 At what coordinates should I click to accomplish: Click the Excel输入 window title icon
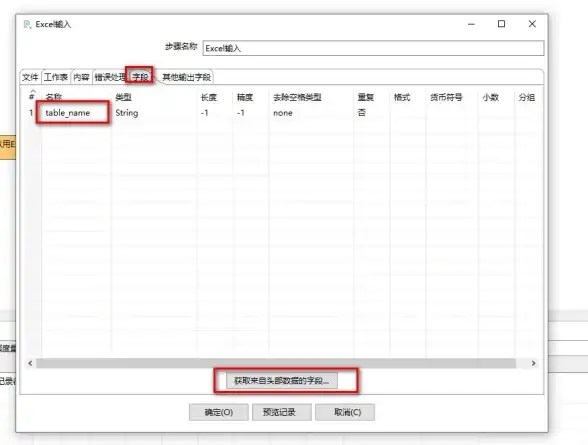(27, 24)
